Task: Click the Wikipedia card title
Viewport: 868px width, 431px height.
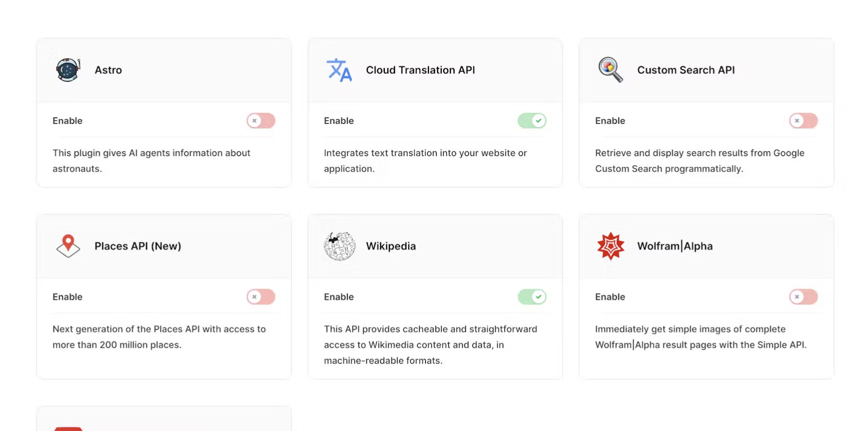Action: point(391,246)
